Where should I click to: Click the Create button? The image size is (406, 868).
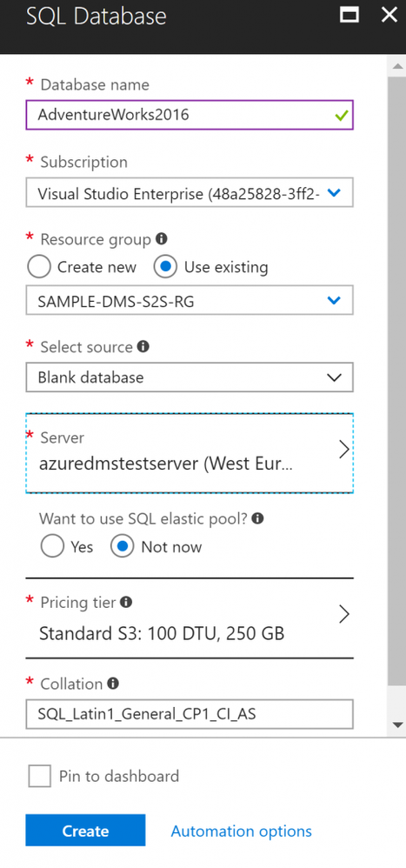pos(85,831)
